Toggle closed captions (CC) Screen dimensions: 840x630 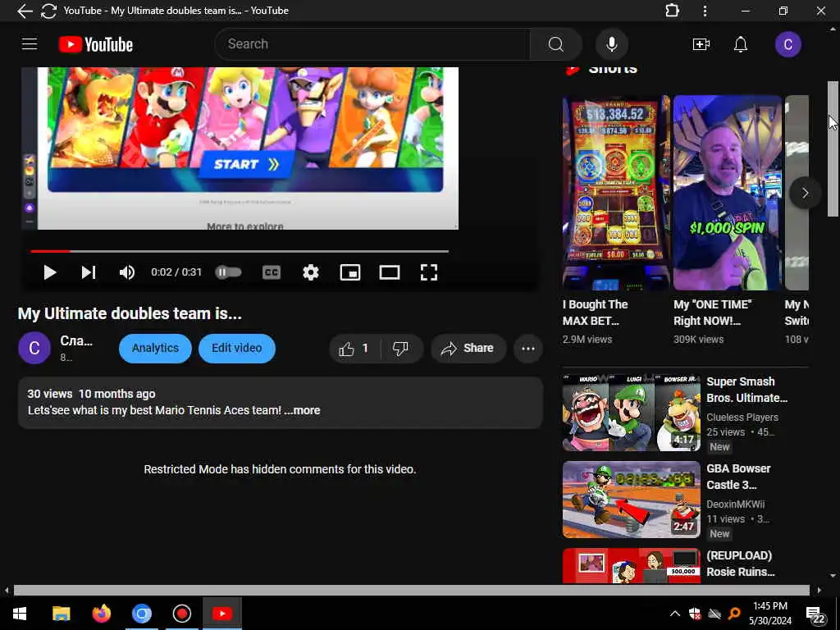coord(272,272)
